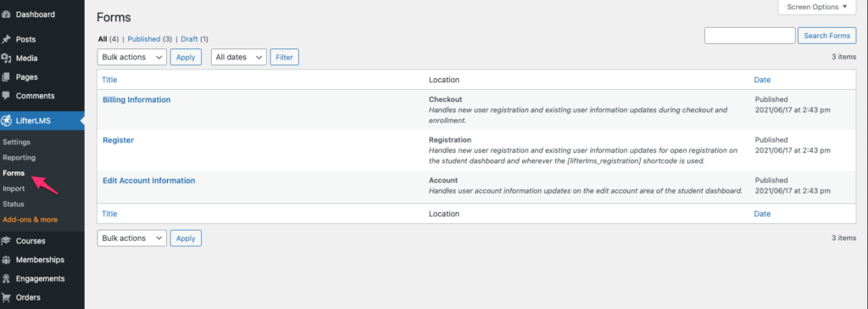Click the top 3 items count
The image size is (868, 309).
point(843,57)
